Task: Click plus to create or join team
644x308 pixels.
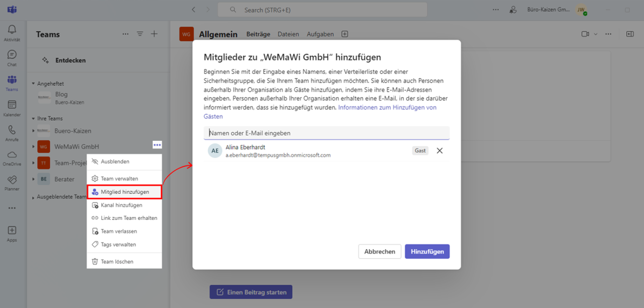Action: point(154,34)
